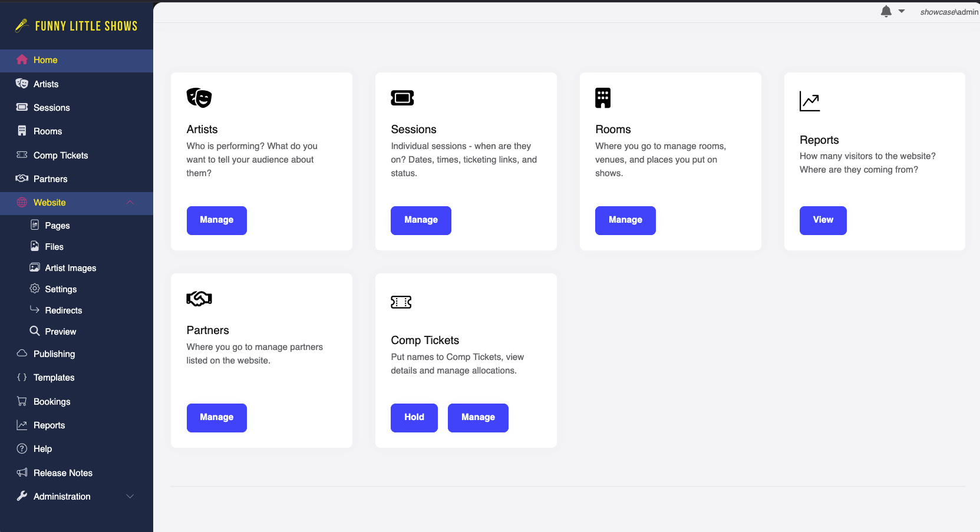The image size is (980, 532).
Task: Click the theater masks Artists card icon
Action: 199,98
